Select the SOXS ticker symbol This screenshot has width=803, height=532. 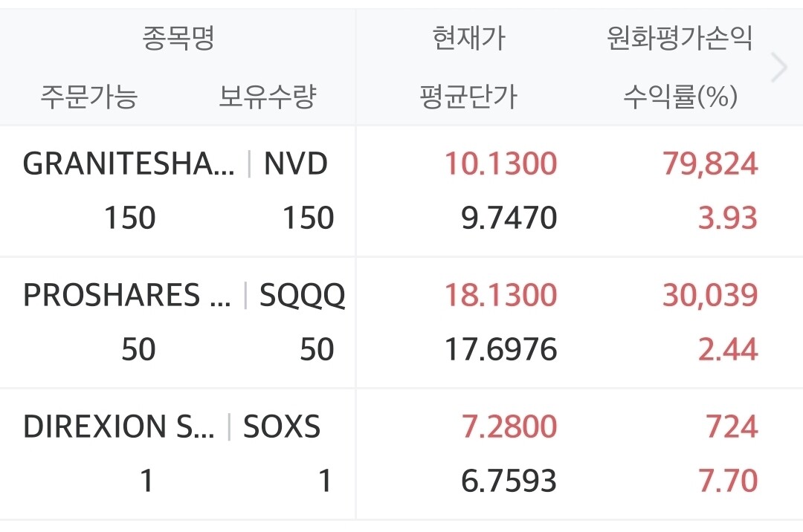[x=282, y=426]
